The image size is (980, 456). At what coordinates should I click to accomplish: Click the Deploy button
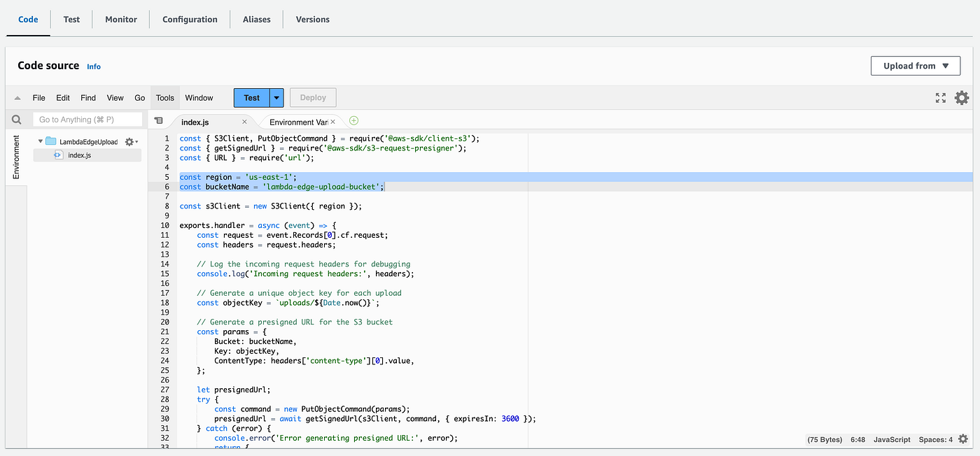click(x=314, y=98)
